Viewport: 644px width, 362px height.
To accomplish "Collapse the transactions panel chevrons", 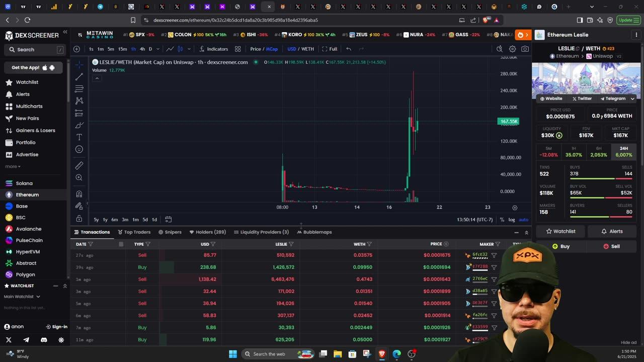I will pos(526,232).
